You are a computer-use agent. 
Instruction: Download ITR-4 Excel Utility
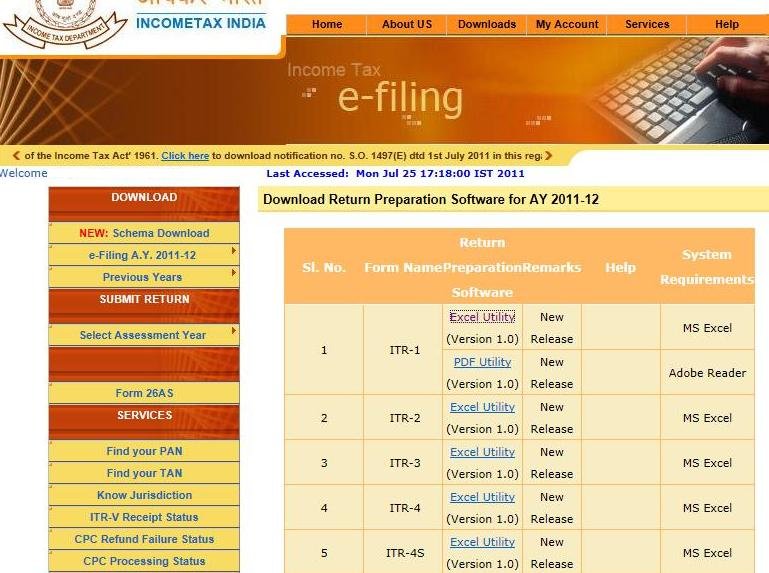482,497
